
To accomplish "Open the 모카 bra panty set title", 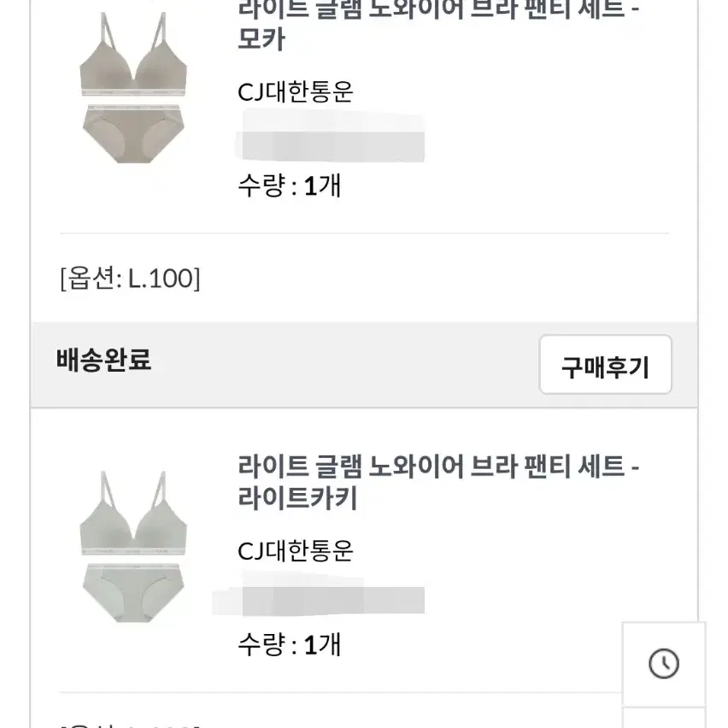I will 438,24.
